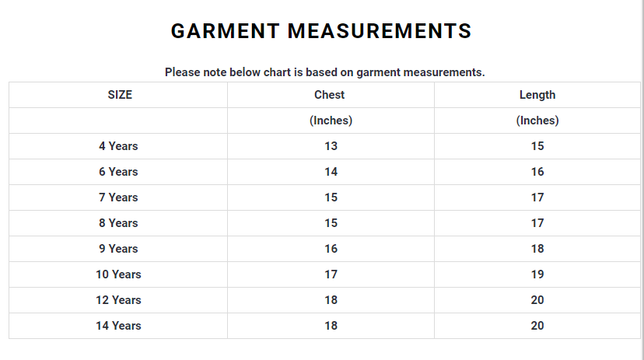The height and width of the screenshot is (360, 644).
Task: Click the GARMENT MEASUREMENTS heading
Action: coord(321,31)
